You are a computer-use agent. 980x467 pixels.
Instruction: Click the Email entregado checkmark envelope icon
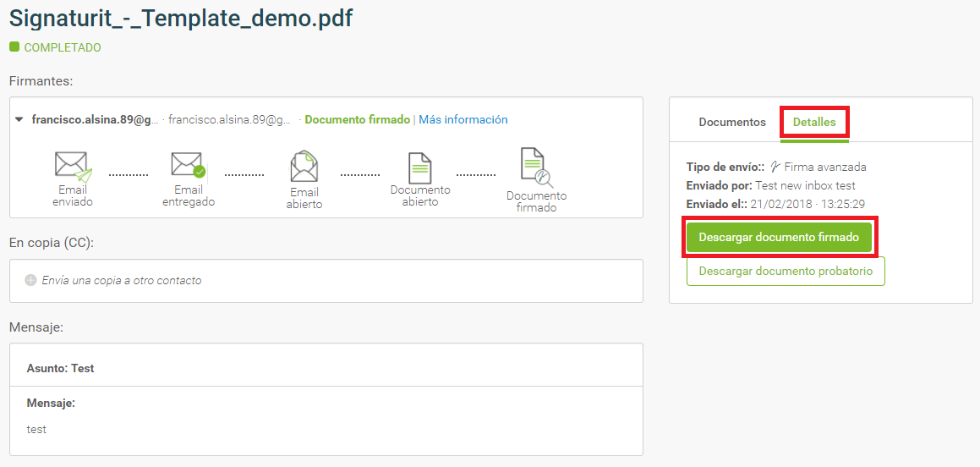tap(188, 165)
